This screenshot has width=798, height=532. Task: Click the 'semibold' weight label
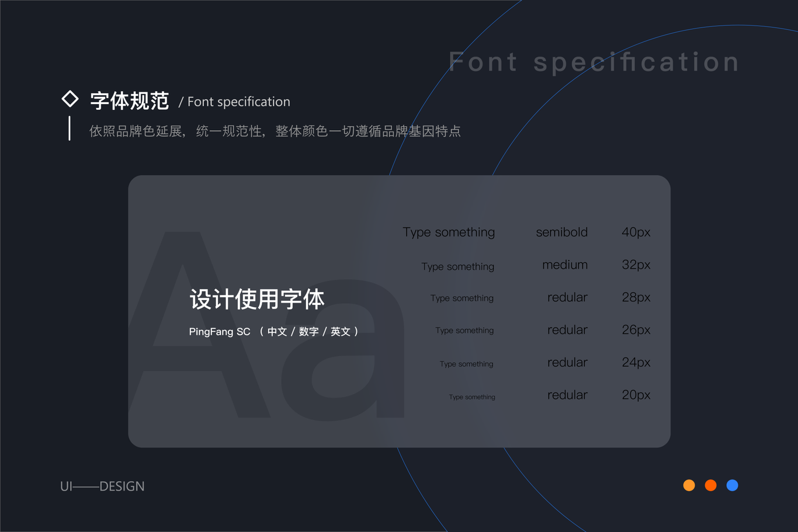point(561,232)
